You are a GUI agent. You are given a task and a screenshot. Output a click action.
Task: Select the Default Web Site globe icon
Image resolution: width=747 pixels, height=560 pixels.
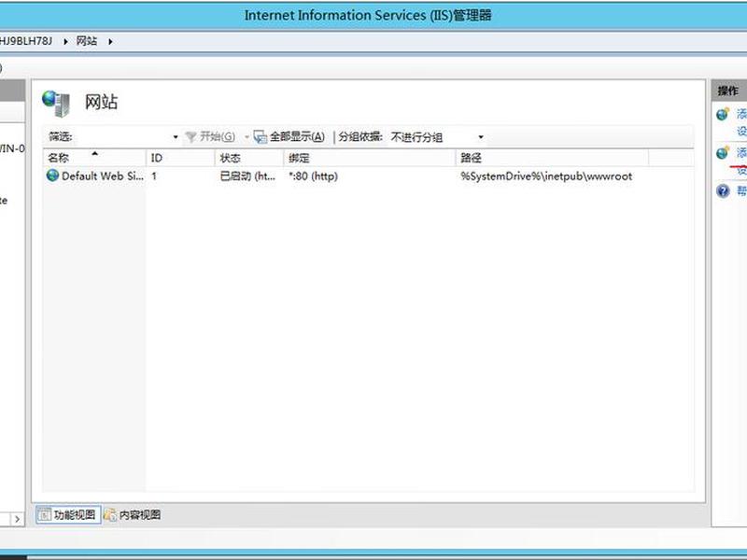(x=52, y=175)
